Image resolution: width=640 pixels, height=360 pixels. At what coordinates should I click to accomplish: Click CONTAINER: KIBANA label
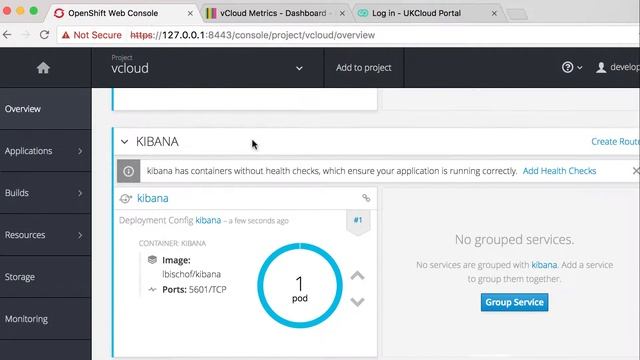172,244
